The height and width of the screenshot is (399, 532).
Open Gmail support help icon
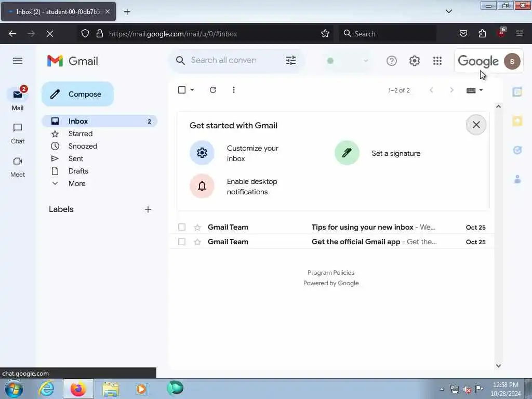[x=392, y=61]
